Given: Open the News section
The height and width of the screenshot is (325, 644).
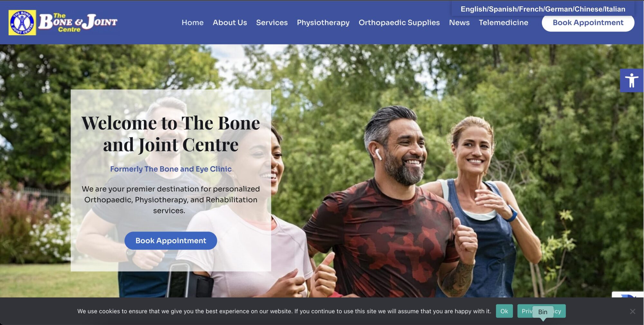Looking at the screenshot, I should click(x=459, y=23).
